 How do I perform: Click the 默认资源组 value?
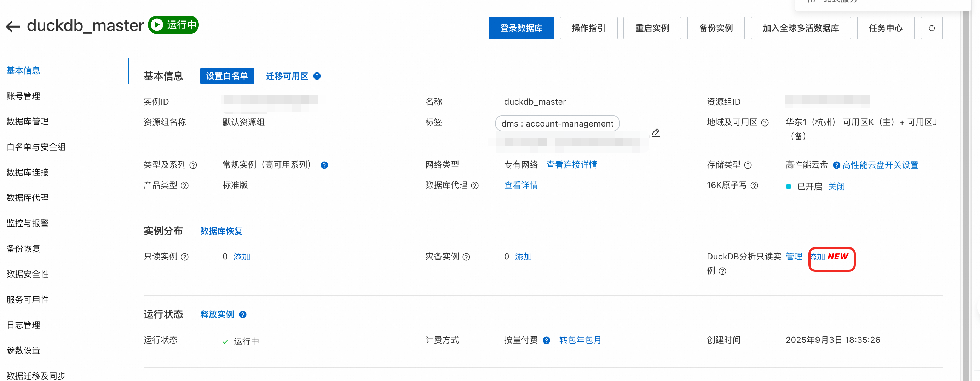(243, 122)
